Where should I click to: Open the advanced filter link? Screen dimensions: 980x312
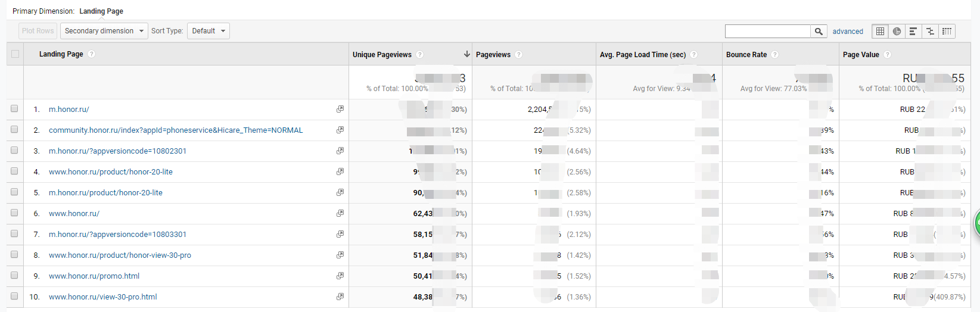[x=848, y=32]
